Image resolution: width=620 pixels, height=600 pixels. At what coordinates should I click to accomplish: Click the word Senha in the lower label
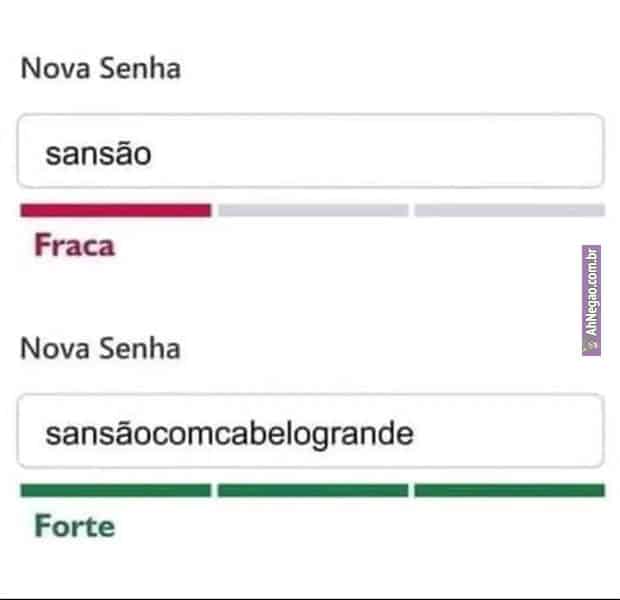pos(144,349)
